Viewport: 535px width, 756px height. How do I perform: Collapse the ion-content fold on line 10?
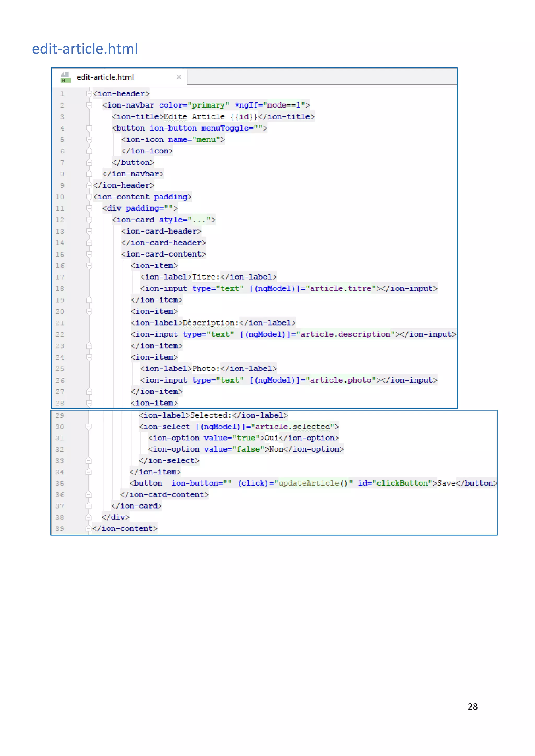pos(89,197)
